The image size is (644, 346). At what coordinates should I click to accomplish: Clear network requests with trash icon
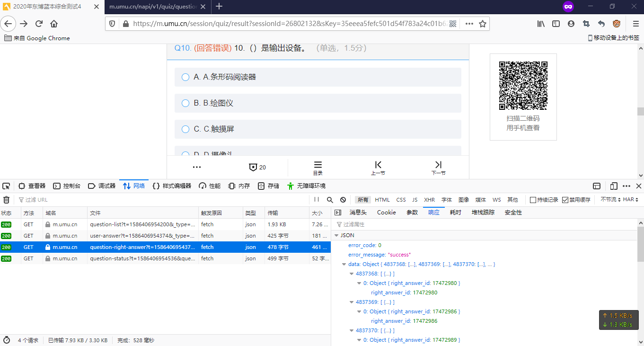pyautogui.click(x=6, y=200)
